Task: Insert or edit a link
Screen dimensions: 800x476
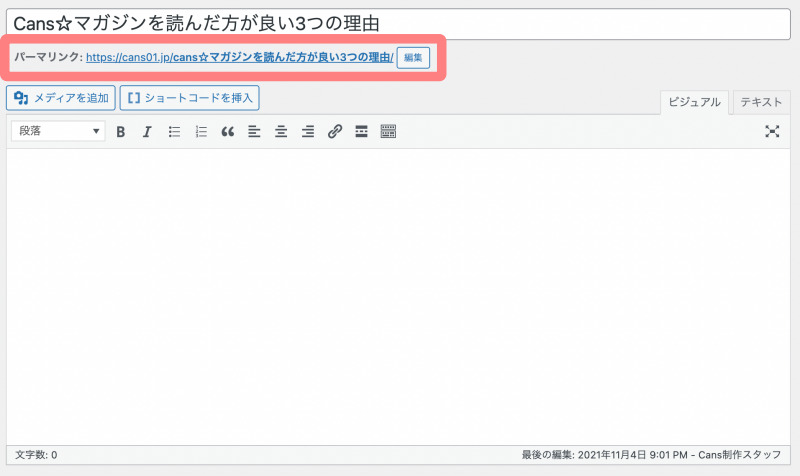Action: coord(335,131)
